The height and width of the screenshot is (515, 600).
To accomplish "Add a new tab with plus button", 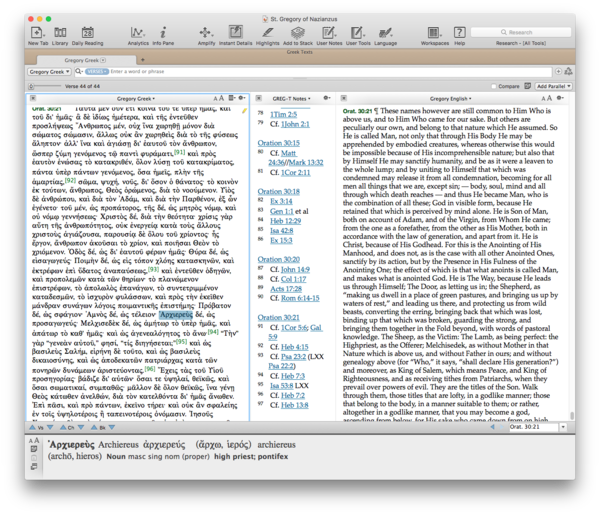I will click(x=142, y=60).
